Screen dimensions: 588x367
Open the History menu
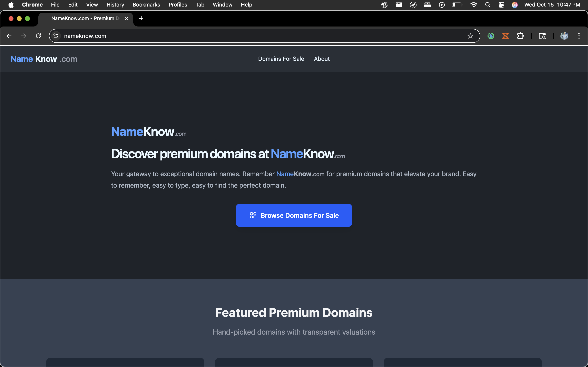click(x=115, y=5)
